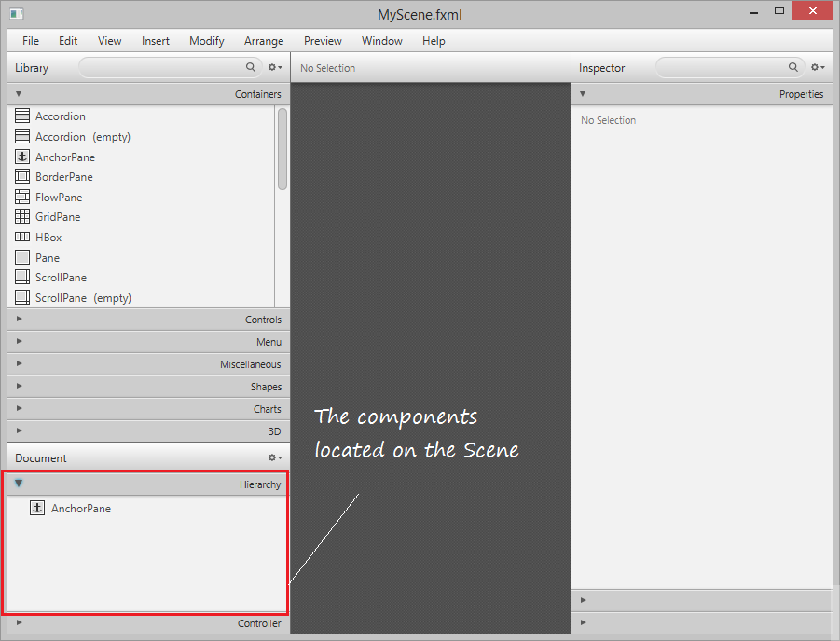Viewport: 840px width, 641px height.
Task: Expand the Charts section
Action: click(20, 408)
